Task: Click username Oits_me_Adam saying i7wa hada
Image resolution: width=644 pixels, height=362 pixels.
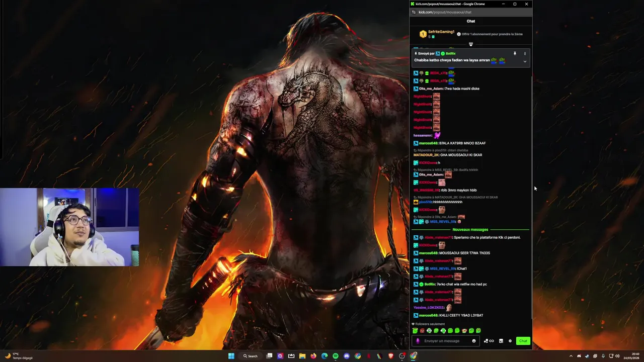Action: [431, 88]
